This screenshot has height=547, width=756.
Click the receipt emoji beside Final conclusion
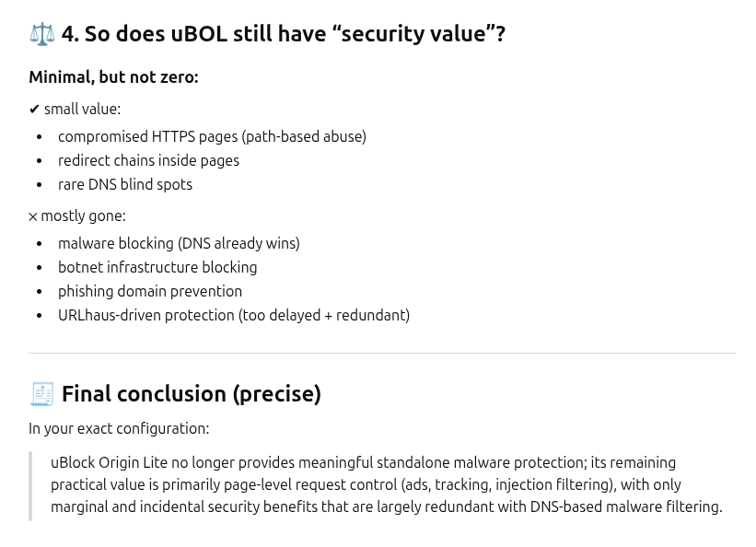pos(42,393)
